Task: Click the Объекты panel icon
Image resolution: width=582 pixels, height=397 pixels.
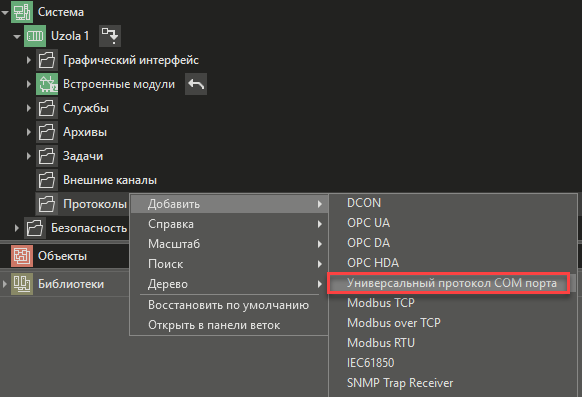Action: 22,256
